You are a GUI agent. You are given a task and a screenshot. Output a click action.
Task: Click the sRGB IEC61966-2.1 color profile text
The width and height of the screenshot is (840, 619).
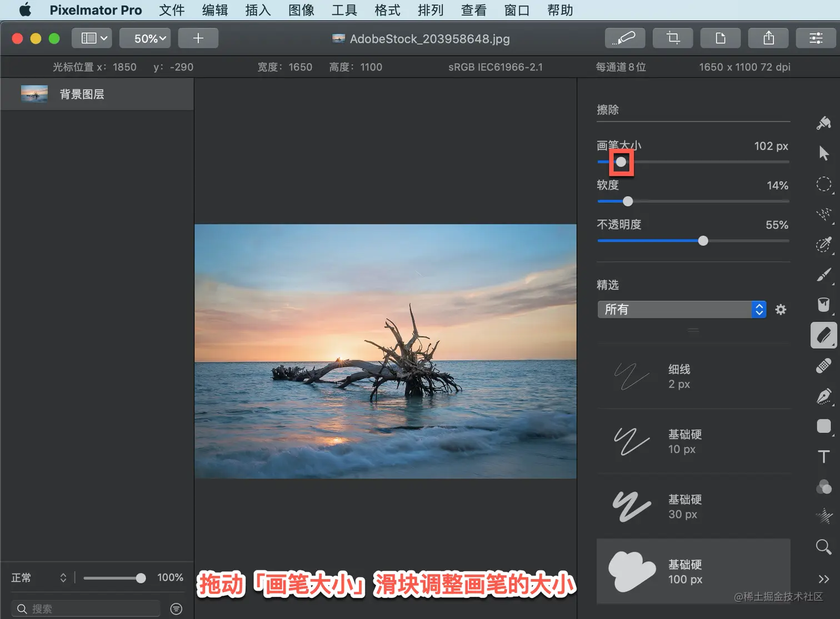496,67
